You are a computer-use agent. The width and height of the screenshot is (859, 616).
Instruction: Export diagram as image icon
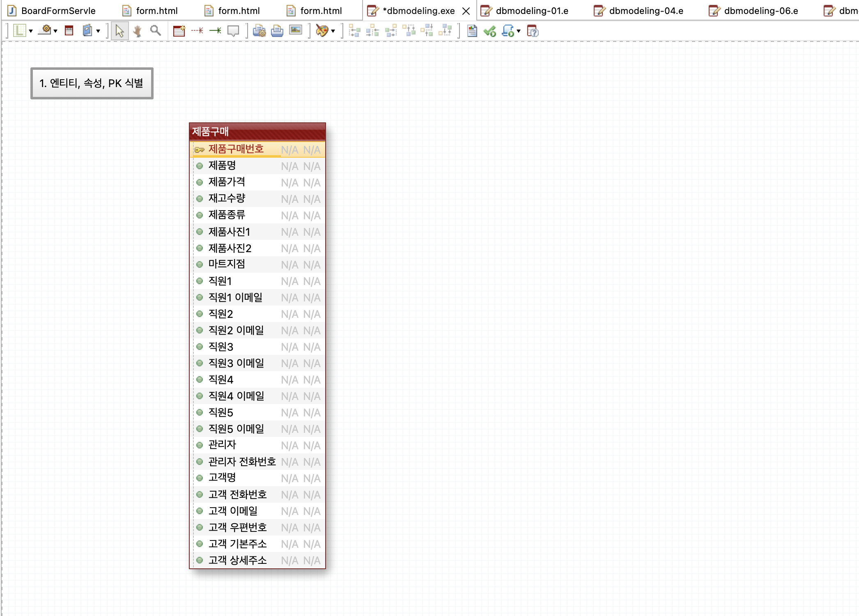(x=296, y=30)
